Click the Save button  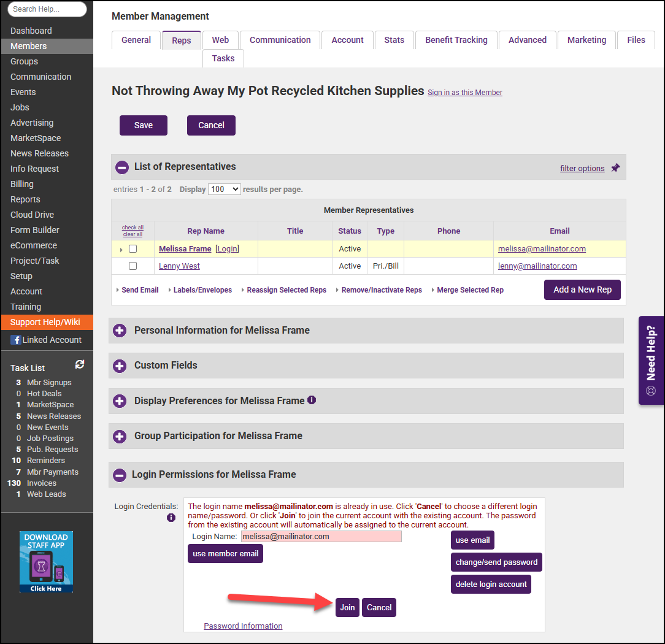coord(144,126)
